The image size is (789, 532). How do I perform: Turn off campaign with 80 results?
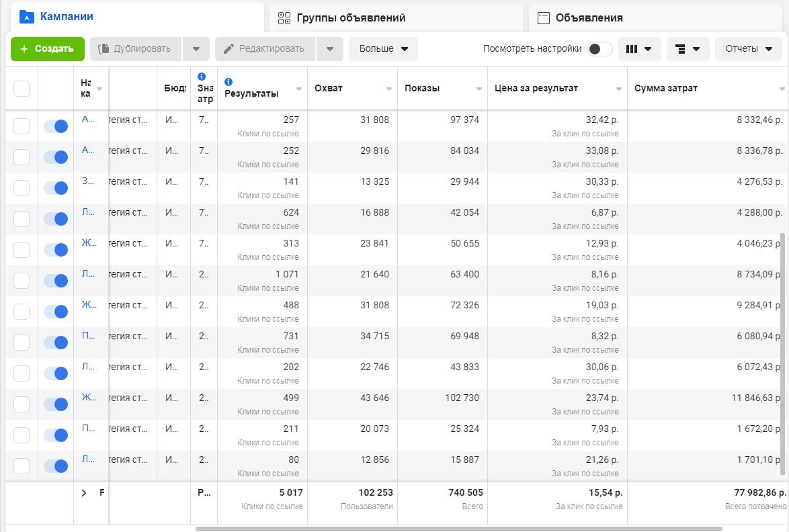[56, 466]
